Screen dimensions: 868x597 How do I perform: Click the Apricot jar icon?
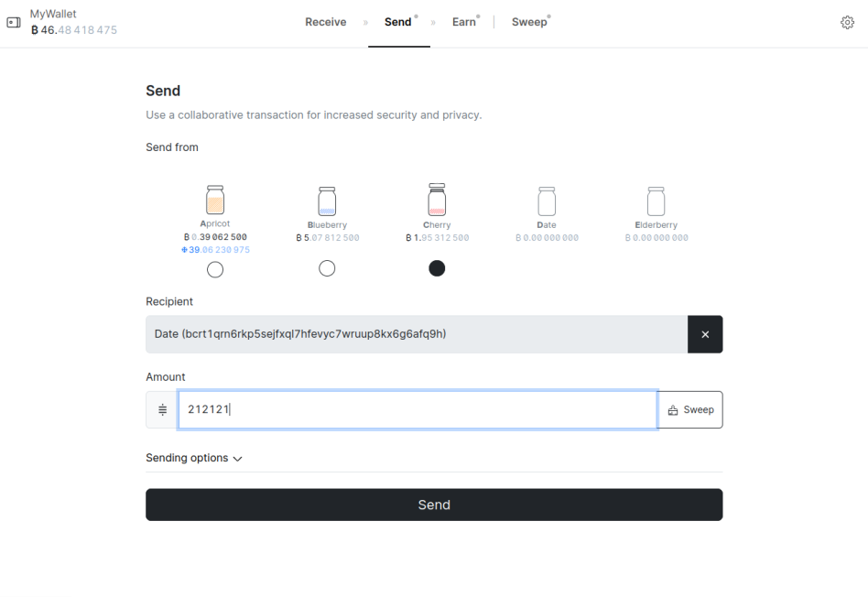coord(215,200)
